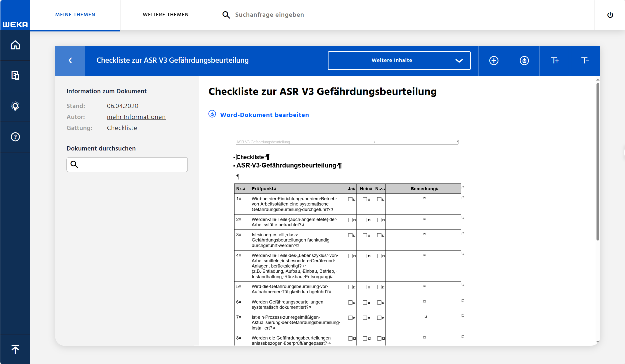Click row 6 text systematisch dokumentiert

coord(281,307)
